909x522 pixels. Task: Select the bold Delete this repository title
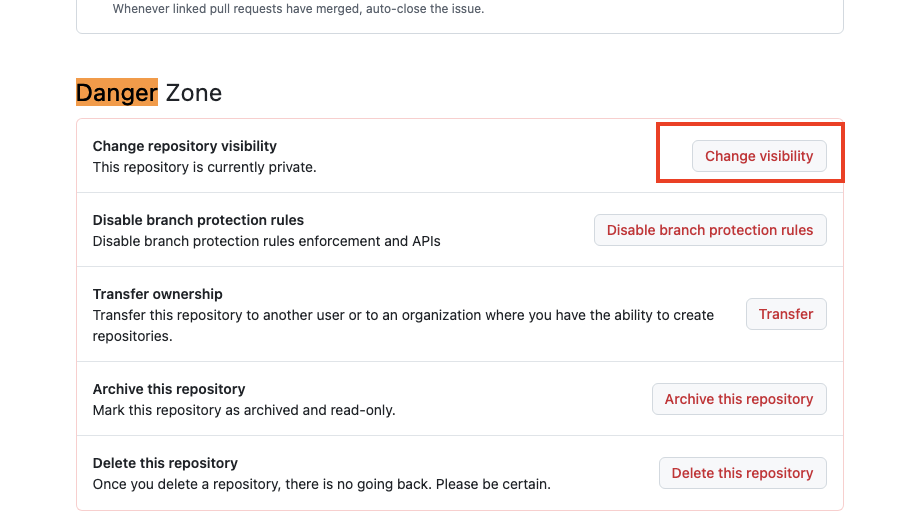coord(165,463)
